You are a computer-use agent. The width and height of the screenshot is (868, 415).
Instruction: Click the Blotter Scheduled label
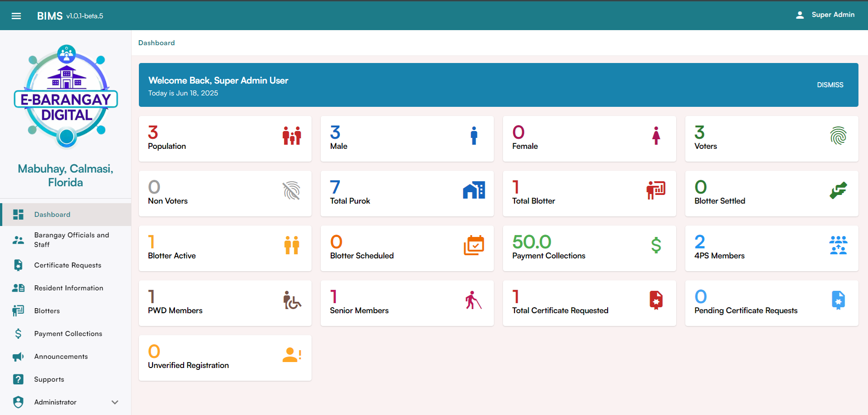tap(362, 256)
